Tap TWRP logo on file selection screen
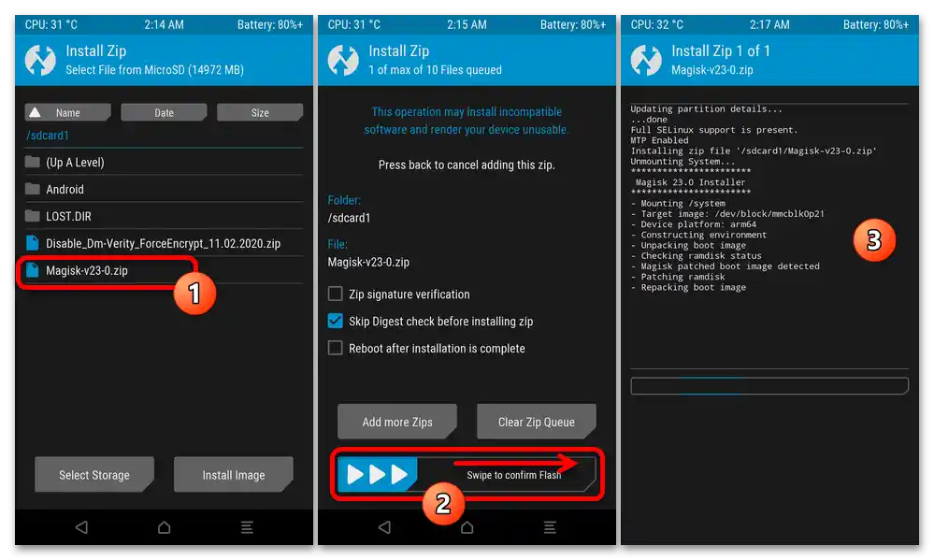 (40, 60)
